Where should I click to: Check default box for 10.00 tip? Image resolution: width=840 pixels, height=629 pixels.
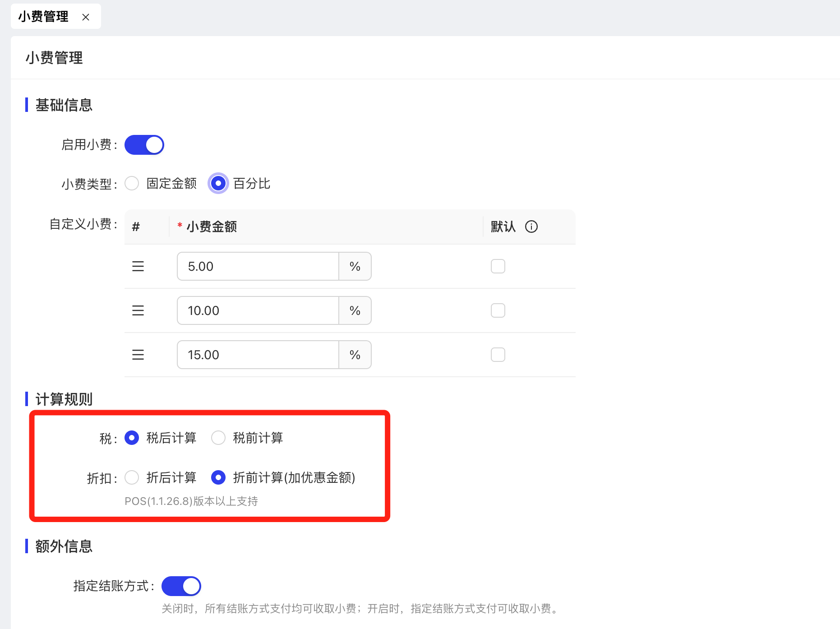(x=498, y=310)
